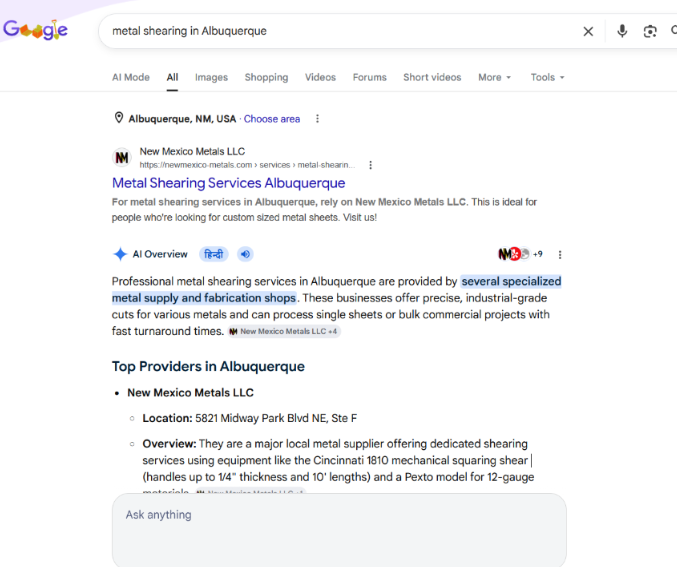Click the location pin icon beside Albuquerque
677x567 pixels.
click(x=119, y=118)
